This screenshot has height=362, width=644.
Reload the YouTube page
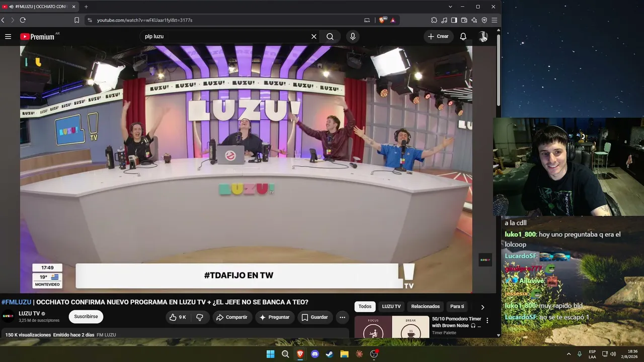point(23,20)
